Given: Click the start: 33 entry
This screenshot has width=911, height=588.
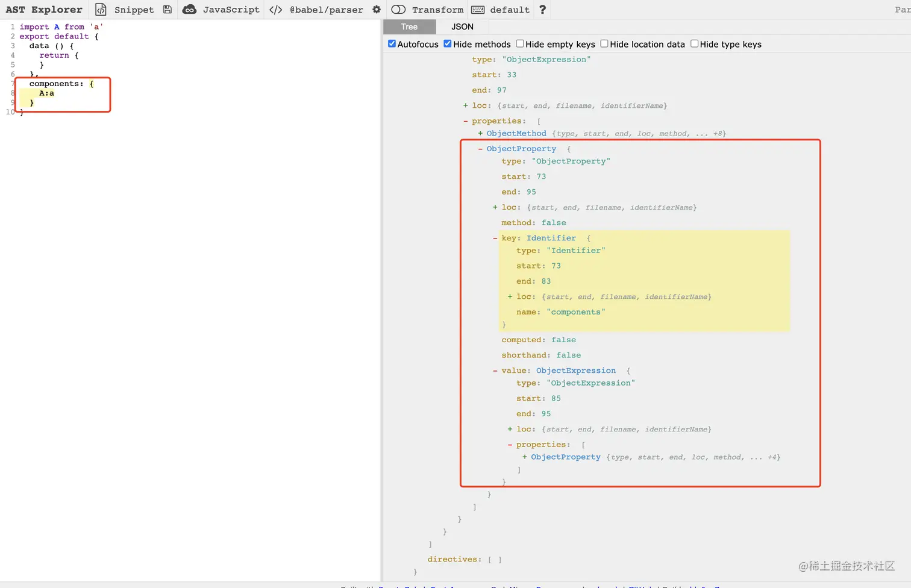Looking at the screenshot, I should (x=494, y=75).
